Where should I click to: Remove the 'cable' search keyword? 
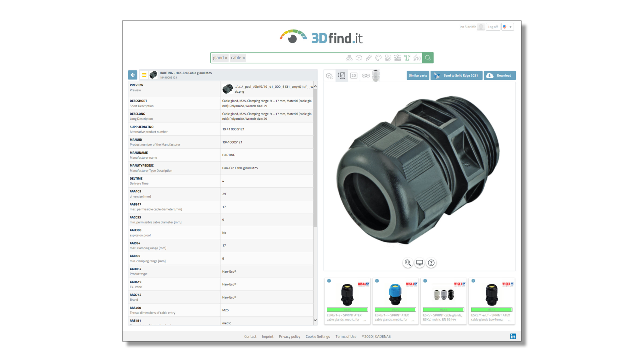[x=243, y=58]
